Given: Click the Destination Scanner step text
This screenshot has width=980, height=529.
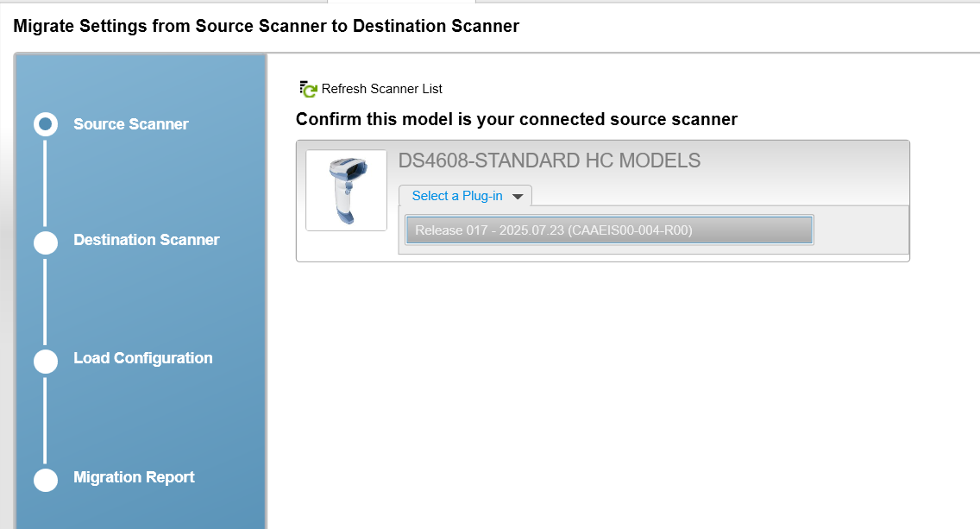Looking at the screenshot, I should tap(146, 239).
